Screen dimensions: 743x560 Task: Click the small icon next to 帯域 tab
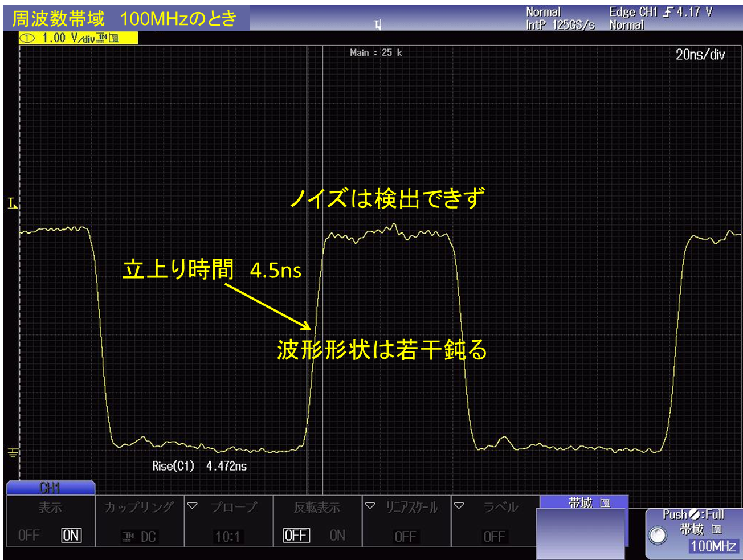[x=605, y=503]
